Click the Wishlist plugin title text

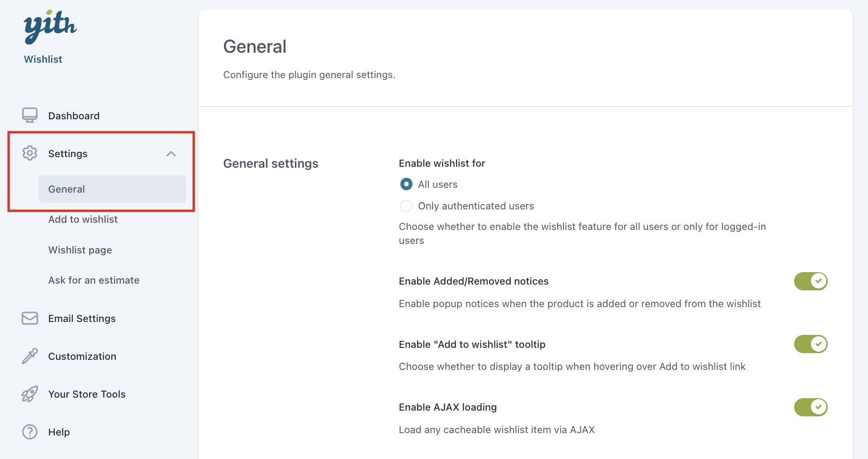[43, 59]
